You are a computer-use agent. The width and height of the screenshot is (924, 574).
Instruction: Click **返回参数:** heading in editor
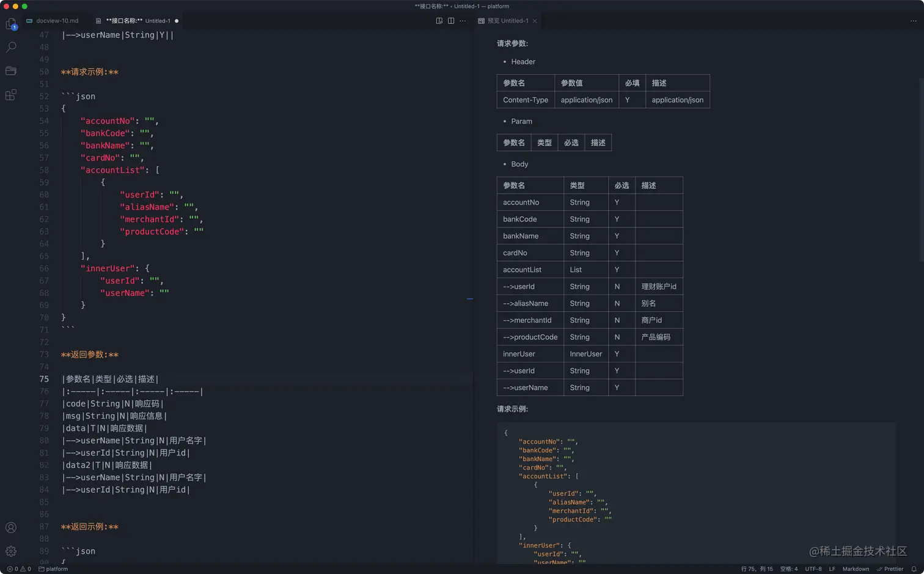(90, 355)
